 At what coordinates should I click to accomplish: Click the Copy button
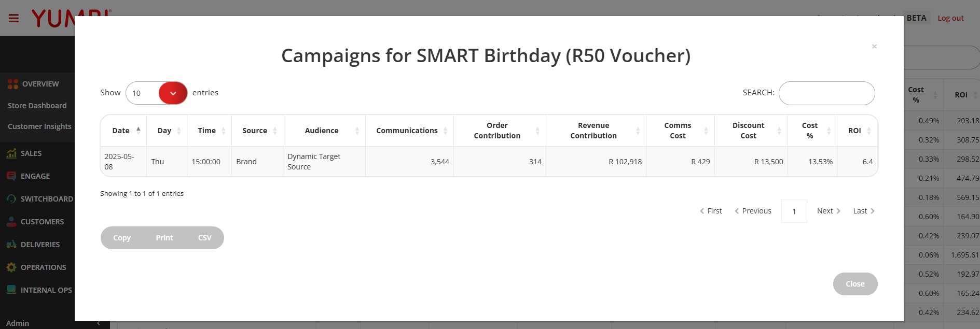[122, 238]
